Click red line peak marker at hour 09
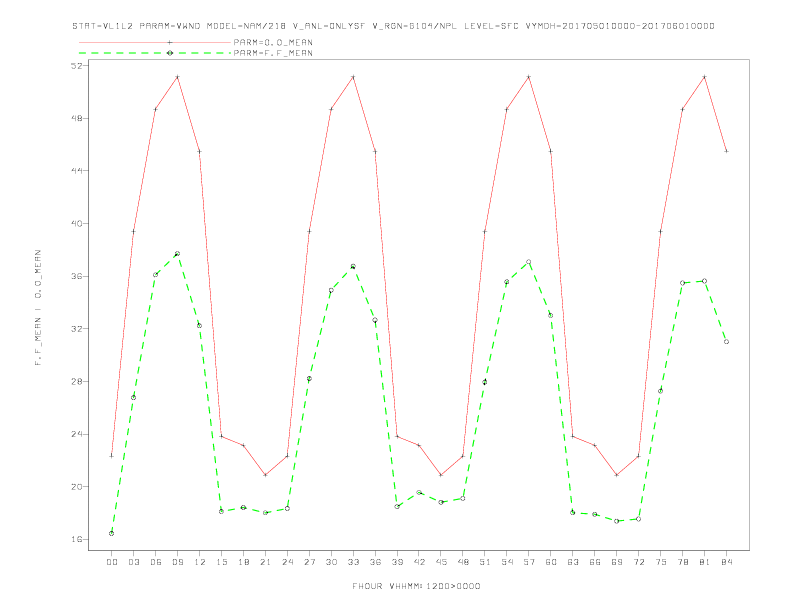The image size is (792, 612). pos(177,77)
